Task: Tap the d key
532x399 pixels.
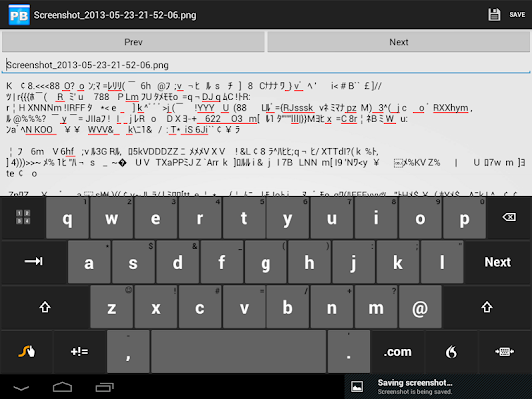Action: [177, 262]
